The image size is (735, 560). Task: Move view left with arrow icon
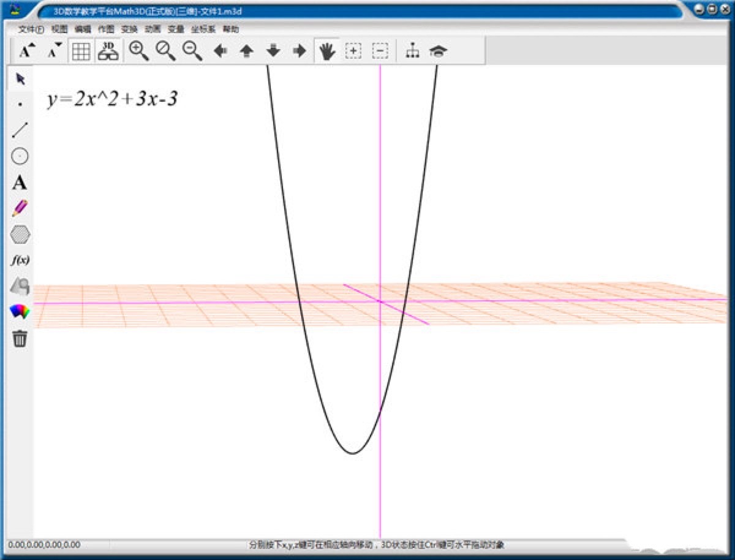(x=221, y=51)
